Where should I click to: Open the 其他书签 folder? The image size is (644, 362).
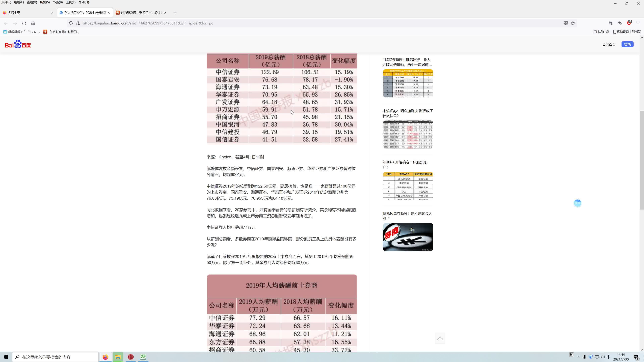[x=601, y=32]
